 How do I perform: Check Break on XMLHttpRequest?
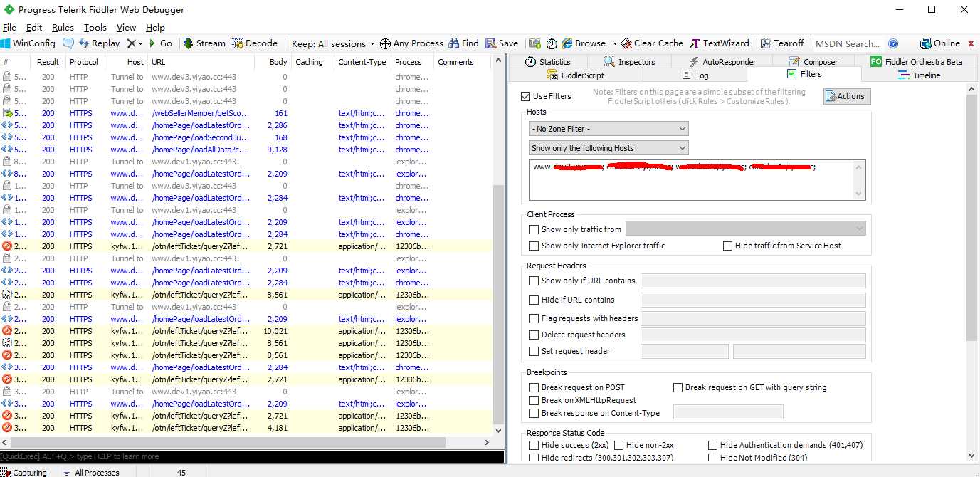click(534, 400)
